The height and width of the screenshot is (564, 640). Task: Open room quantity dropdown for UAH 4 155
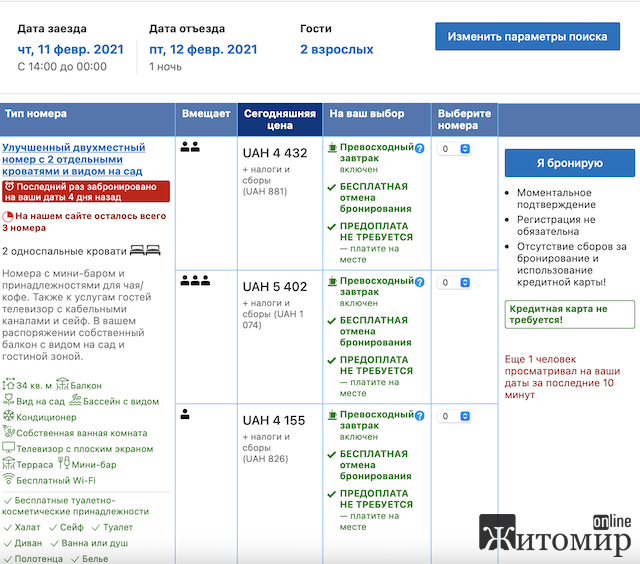pyautogui.click(x=454, y=416)
